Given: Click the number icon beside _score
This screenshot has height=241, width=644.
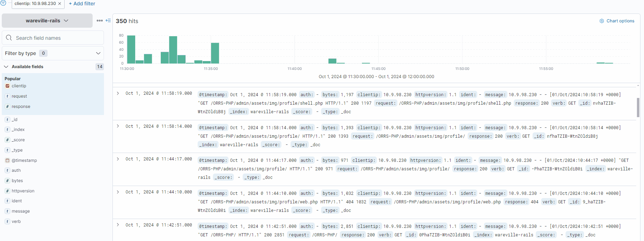Looking at the screenshot, I should (x=7, y=140).
